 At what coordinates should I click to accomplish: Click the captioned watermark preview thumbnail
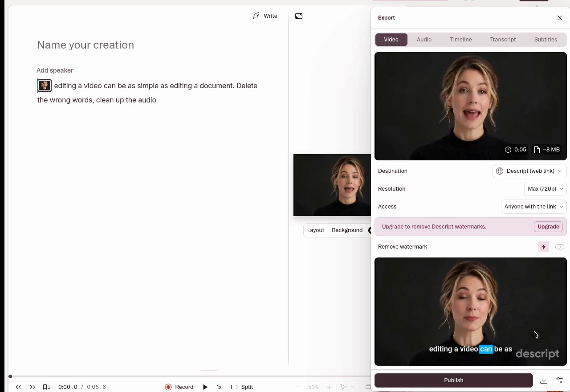tap(471, 312)
